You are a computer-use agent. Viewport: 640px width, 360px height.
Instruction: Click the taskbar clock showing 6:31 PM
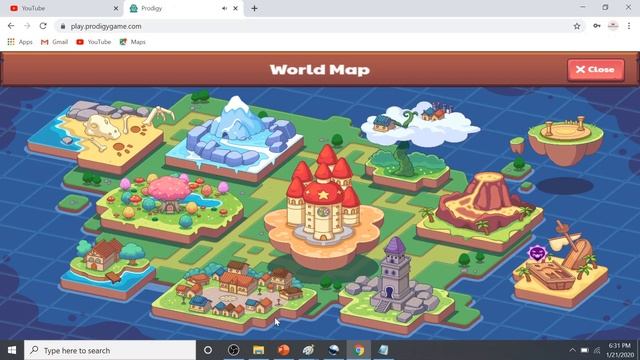620,350
